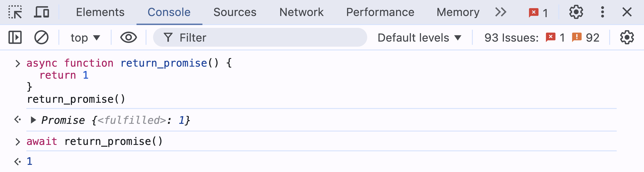644x172 pixels.
Task: Toggle the device toolbar icon
Action: 41,12
